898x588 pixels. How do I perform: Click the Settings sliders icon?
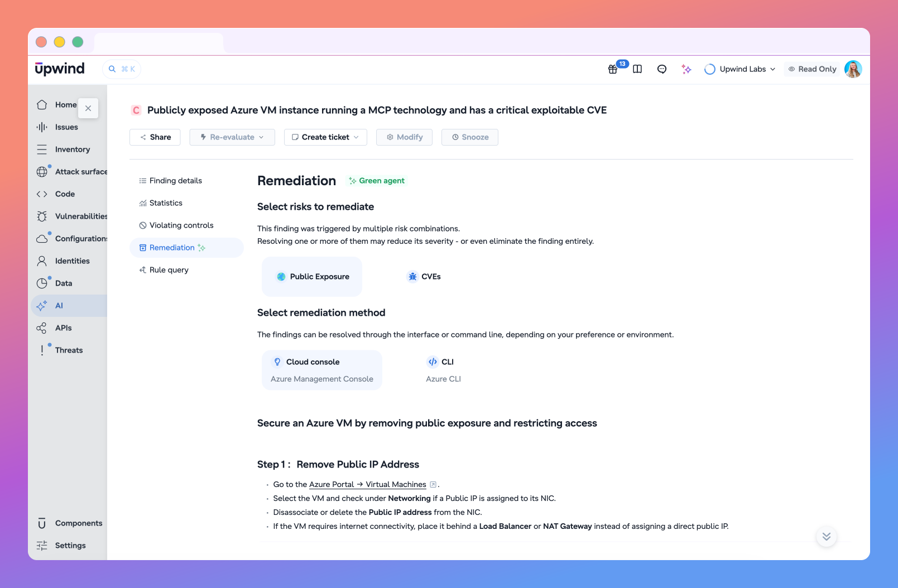(x=42, y=546)
